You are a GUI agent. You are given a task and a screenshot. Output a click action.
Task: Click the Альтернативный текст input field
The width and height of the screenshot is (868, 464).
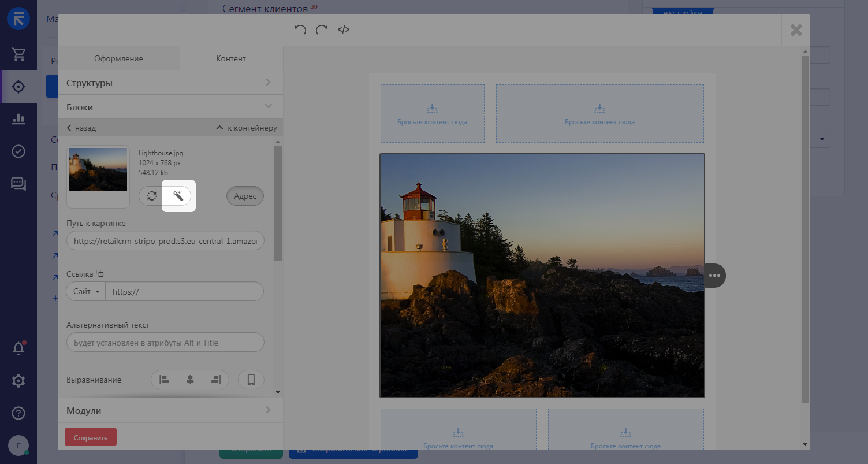pyautogui.click(x=165, y=343)
